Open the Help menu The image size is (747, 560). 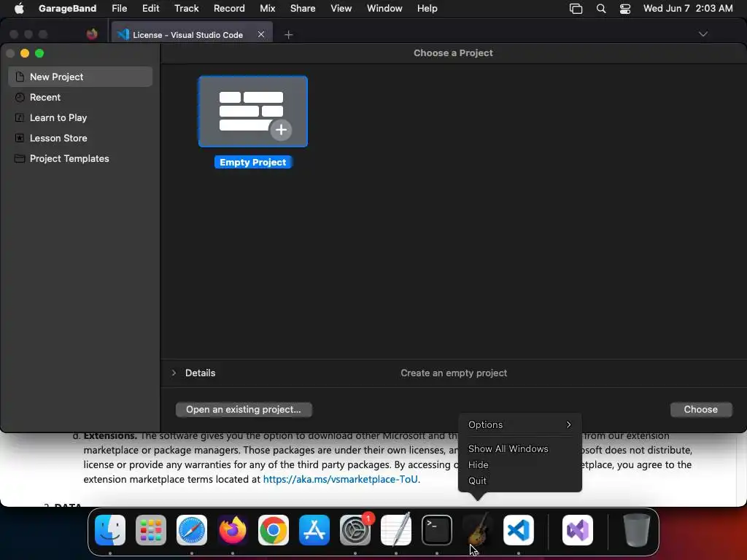tap(427, 9)
